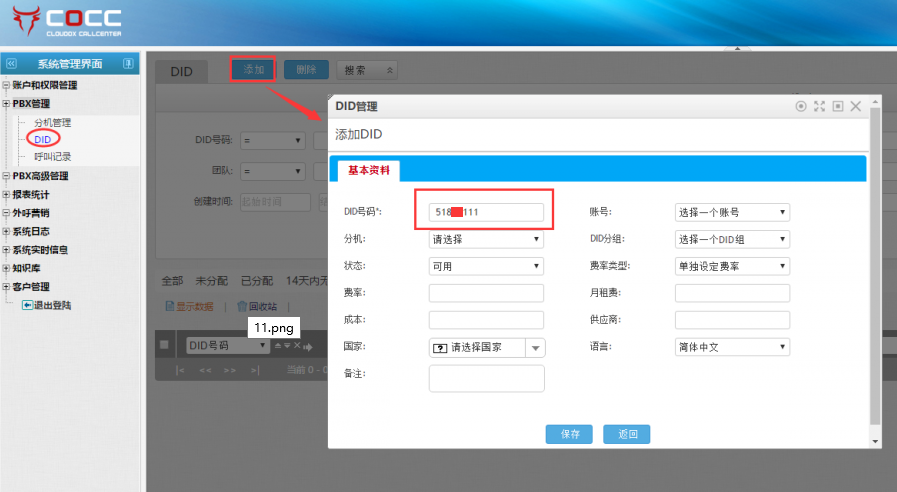
Task: Open DID item in PBX管理 tree
Action: point(42,139)
